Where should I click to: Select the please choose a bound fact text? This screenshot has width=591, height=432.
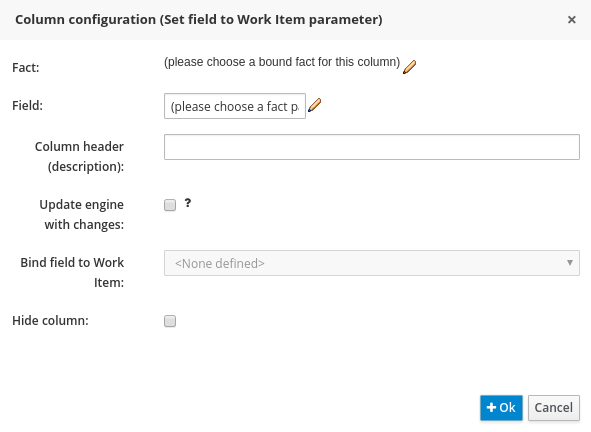[282, 62]
